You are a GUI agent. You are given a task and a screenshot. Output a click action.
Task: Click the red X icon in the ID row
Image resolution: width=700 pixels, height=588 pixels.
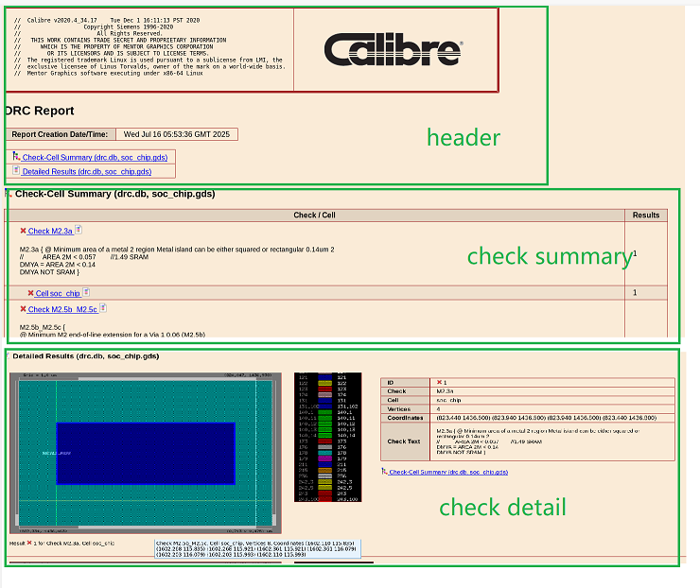pyautogui.click(x=440, y=383)
